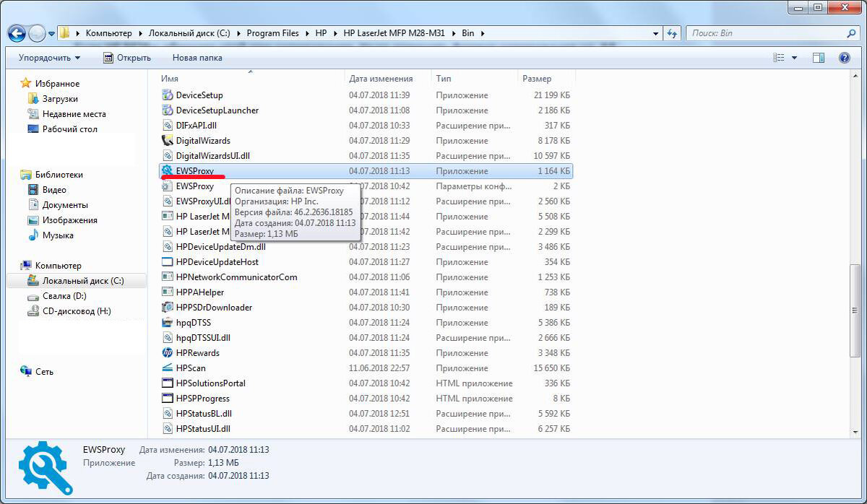867x504 pixels.
Task: Expand address bar history dropdown
Action: 655,33
